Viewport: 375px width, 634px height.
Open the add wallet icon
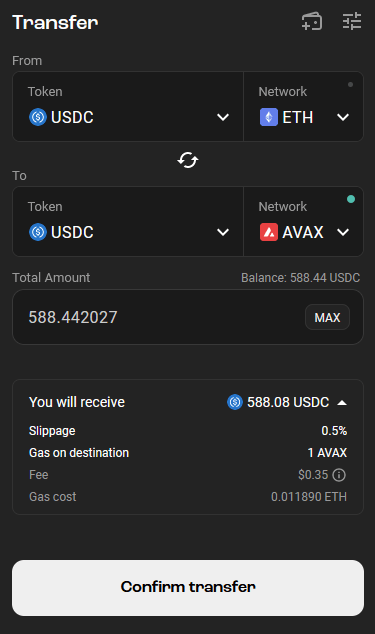pyautogui.click(x=312, y=21)
